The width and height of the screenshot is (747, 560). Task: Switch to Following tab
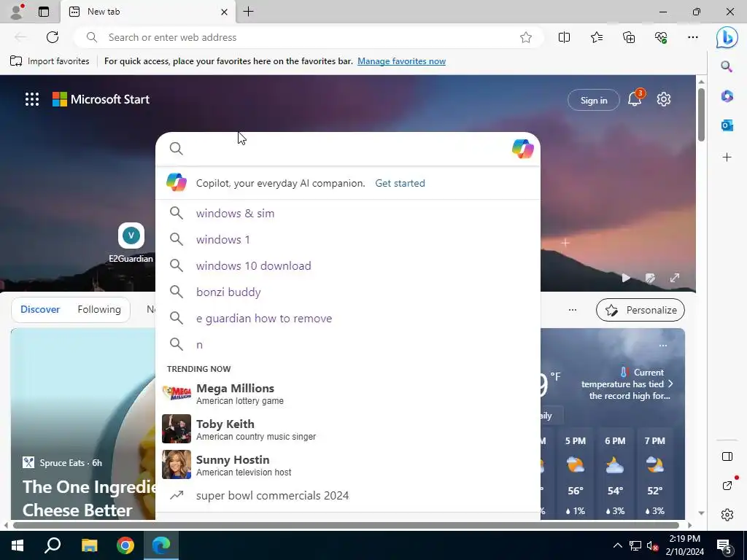pos(99,309)
